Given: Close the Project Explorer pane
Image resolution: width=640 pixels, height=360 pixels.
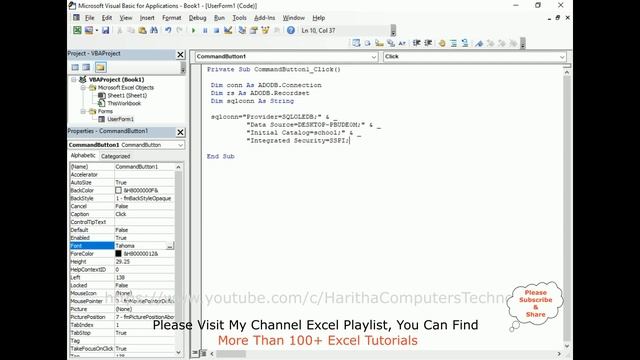Looking at the screenshot, I should tap(180, 54).
